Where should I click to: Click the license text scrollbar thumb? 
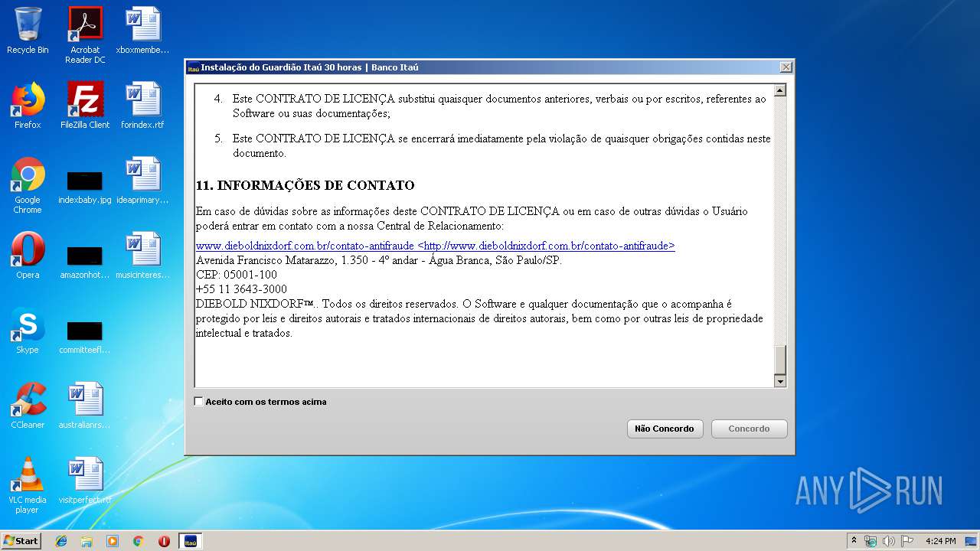point(780,360)
